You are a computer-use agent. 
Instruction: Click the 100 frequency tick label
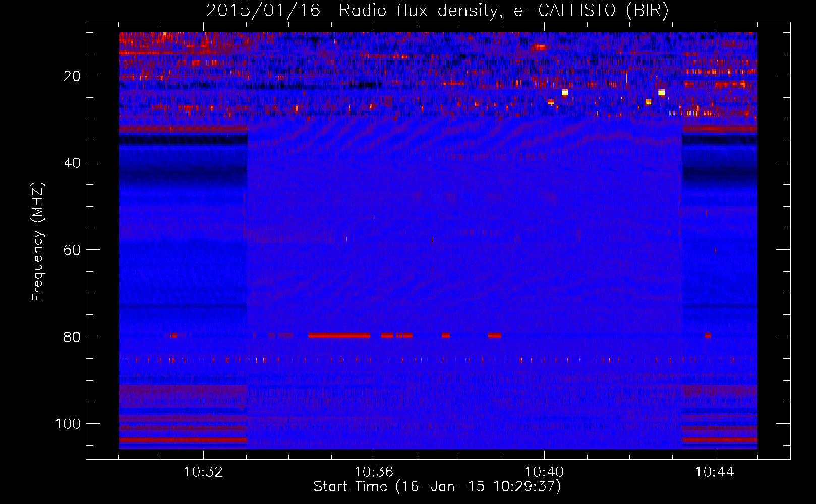click(68, 424)
